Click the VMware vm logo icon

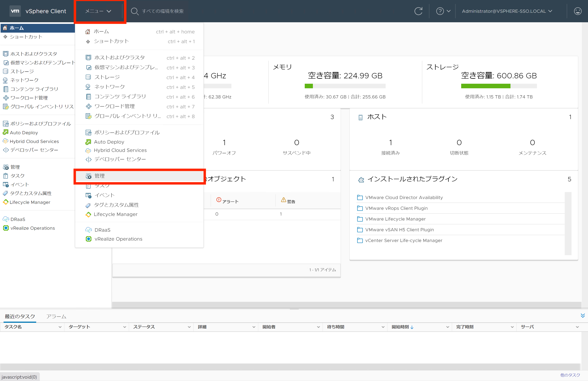(15, 11)
